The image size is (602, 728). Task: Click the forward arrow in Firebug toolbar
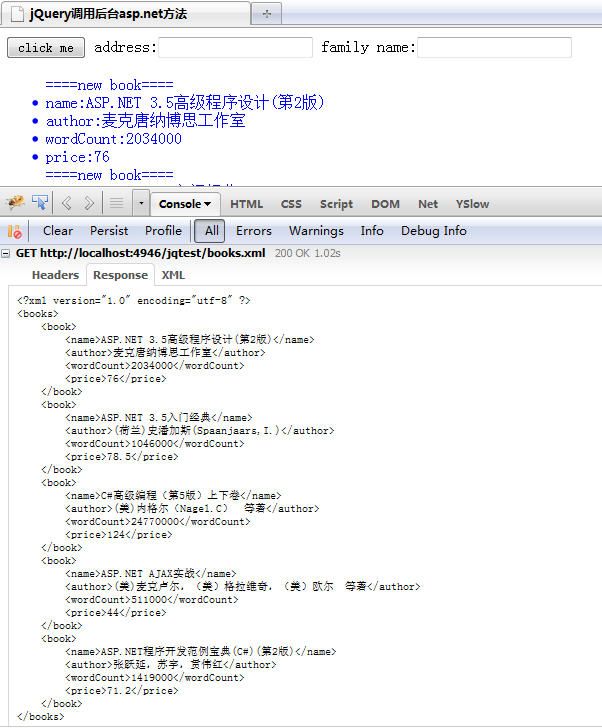(89, 203)
